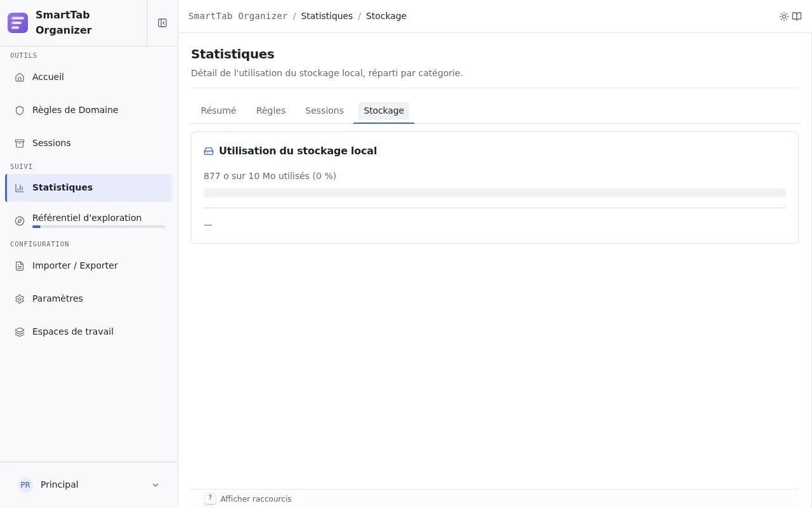Click the compass icon for Référentiel d'exploration
Image resolution: width=812 pixels, height=508 pixels.
20,221
